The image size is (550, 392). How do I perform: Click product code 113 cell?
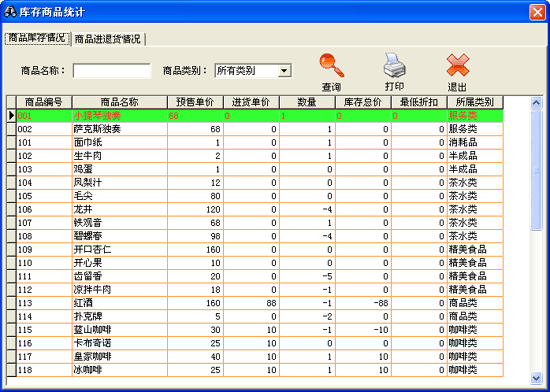point(44,303)
